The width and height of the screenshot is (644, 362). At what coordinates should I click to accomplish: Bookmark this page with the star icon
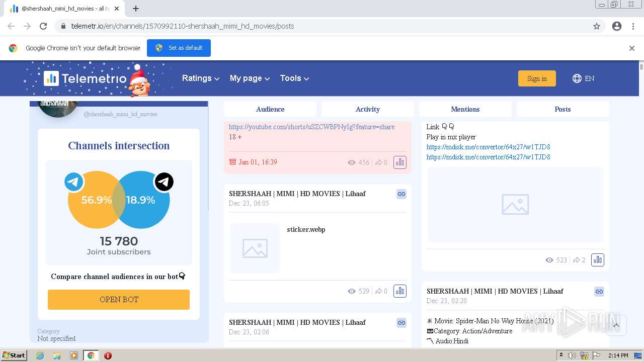597,26
